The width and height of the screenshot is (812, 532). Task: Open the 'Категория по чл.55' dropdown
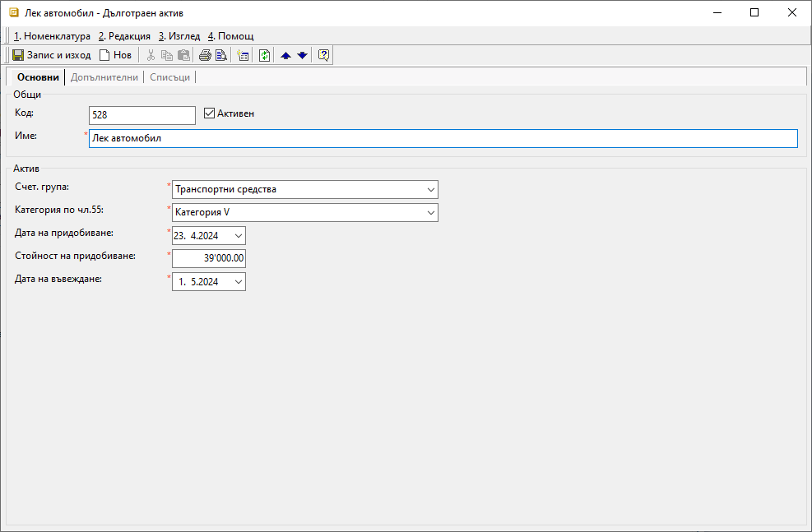pyautogui.click(x=431, y=213)
